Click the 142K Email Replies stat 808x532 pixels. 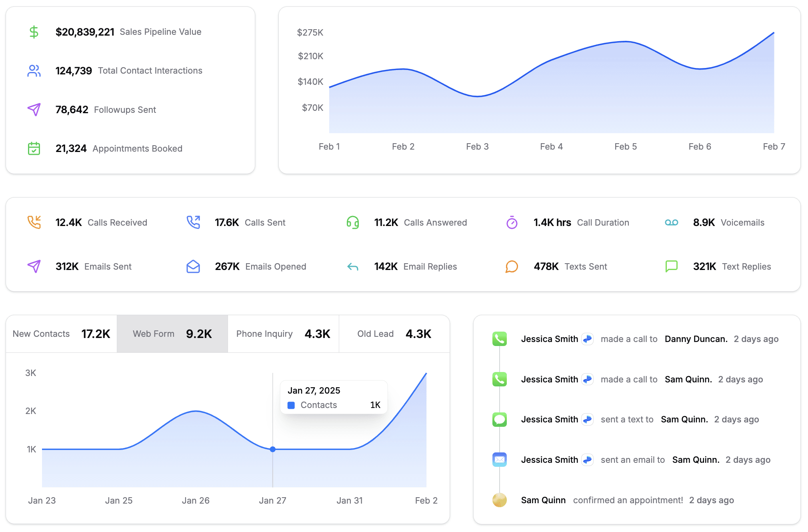coord(386,266)
